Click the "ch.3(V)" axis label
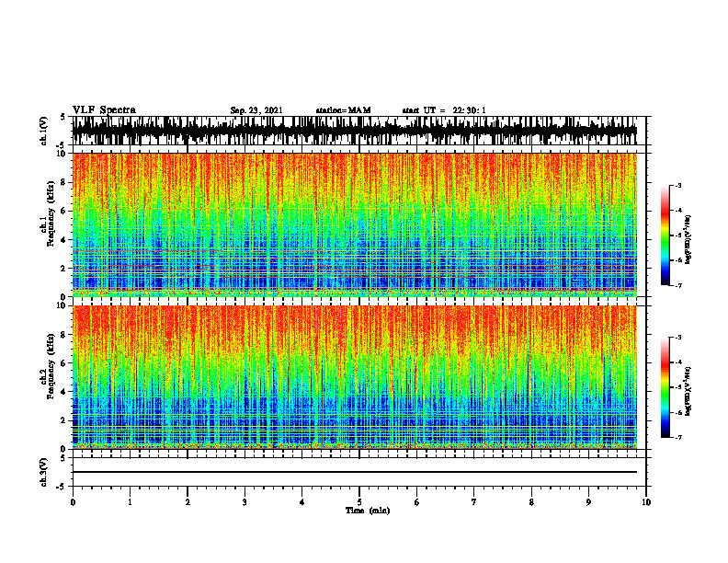The width and height of the screenshot is (728, 563). pos(44,472)
